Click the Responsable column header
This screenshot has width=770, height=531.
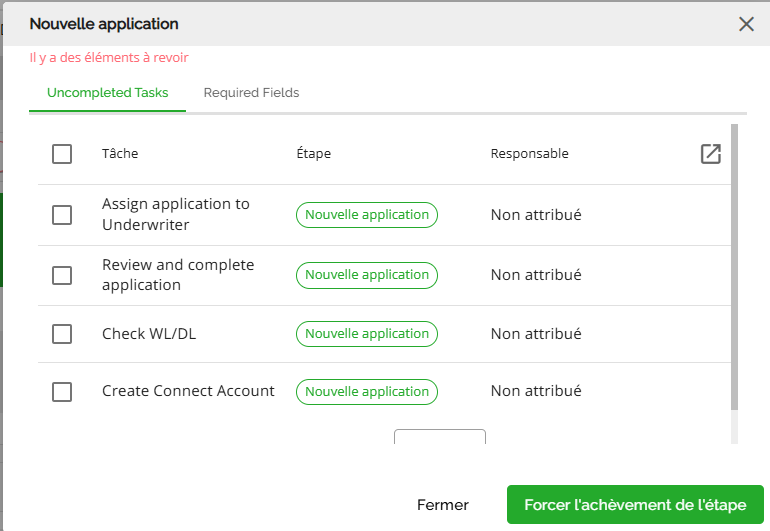click(529, 154)
